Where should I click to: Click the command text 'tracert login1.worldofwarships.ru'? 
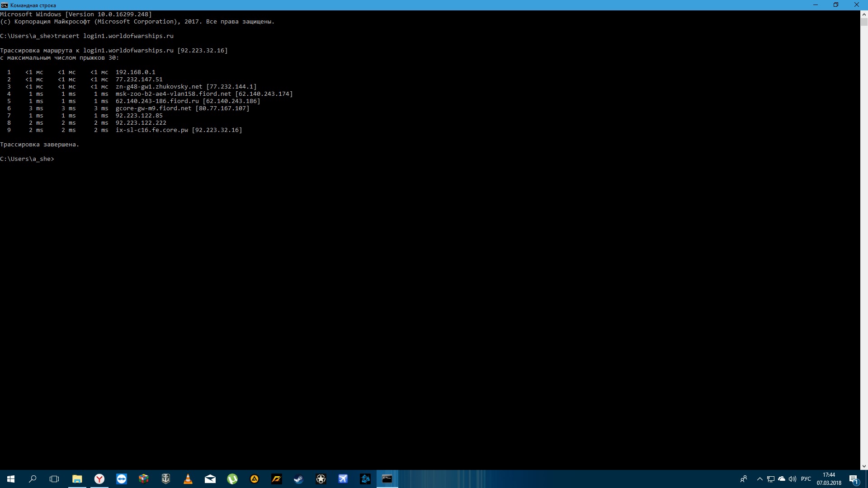click(x=114, y=36)
